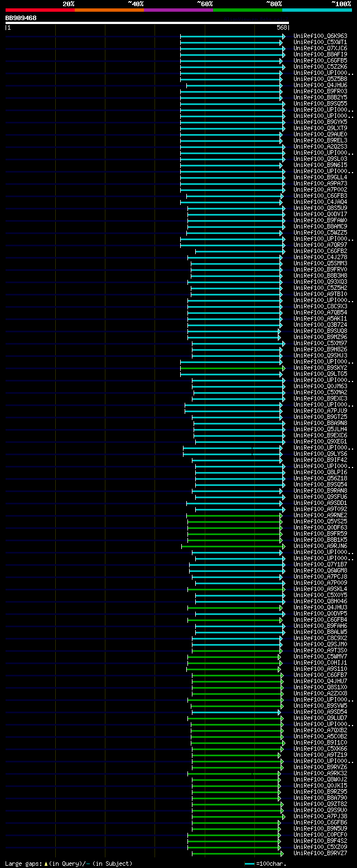Select the white BB909468 query bar
357x868 pixels.
click(x=147, y=23)
